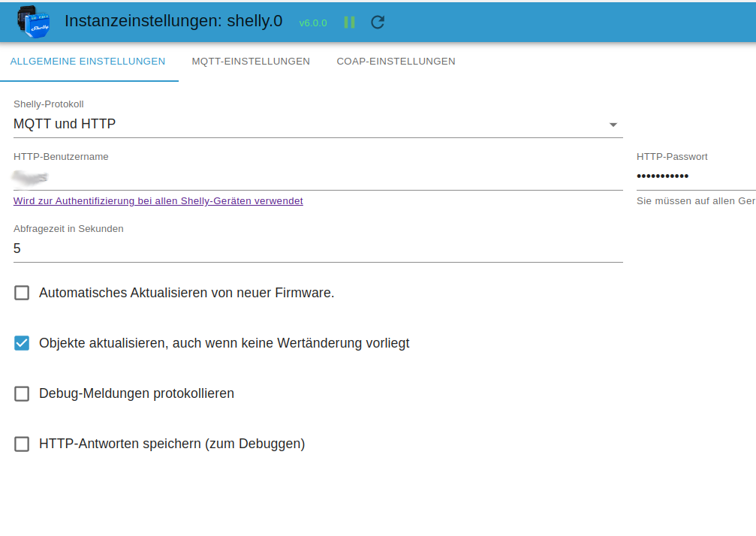Image resolution: width=756 pixels, height=536 pixels.
Task: Enable Debug-Meldungen protokollieren checkbox
Action: [x=22, y=394]
